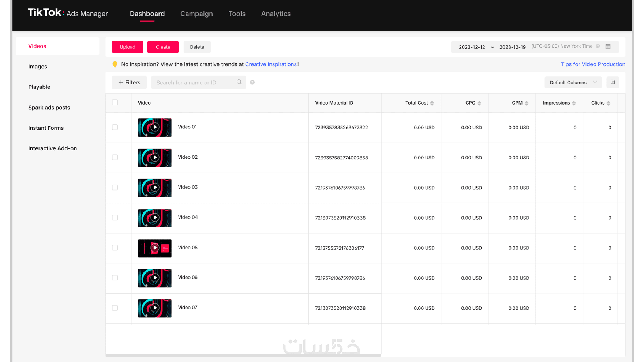Select the Video 06 row checkbox

[115, 278]
